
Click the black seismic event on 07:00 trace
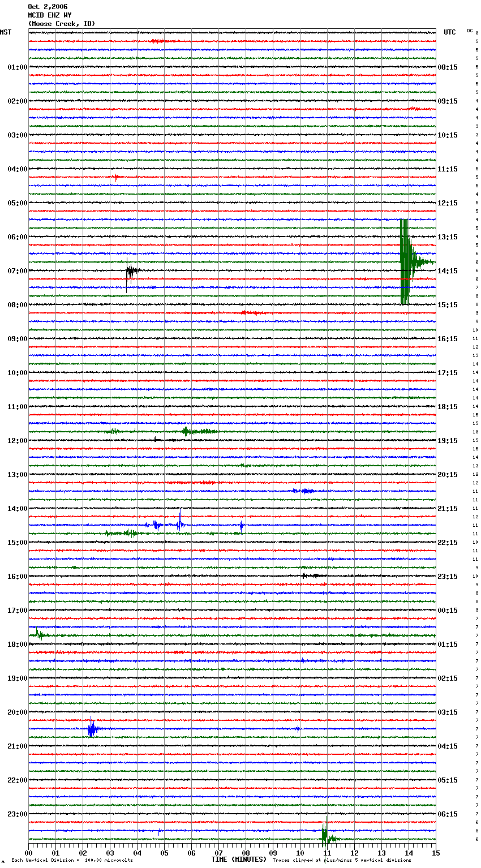[130, 271]
